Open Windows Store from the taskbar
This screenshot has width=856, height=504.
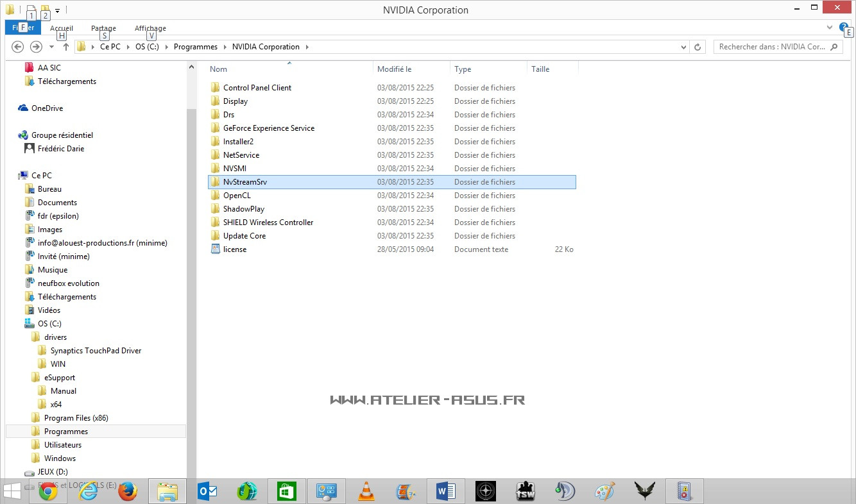(x=286, y=492)
